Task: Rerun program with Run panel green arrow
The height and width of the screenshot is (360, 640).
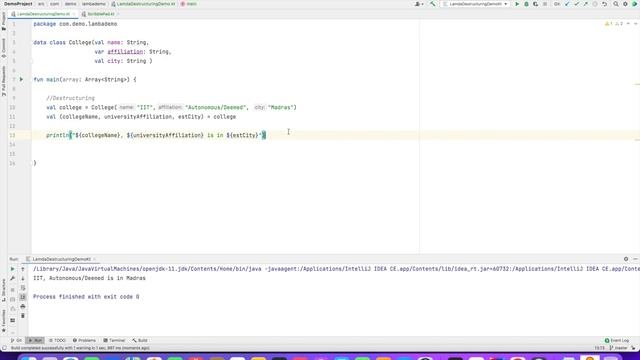Action: 13,269
